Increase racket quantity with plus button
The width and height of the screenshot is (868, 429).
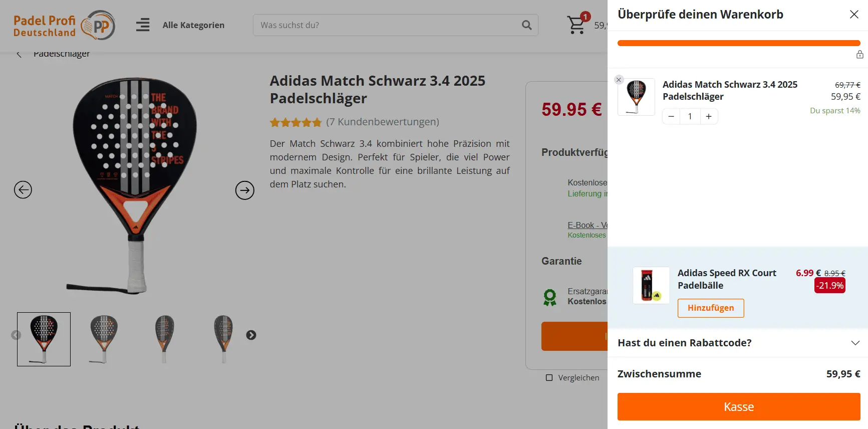click(x=709, y=116)
